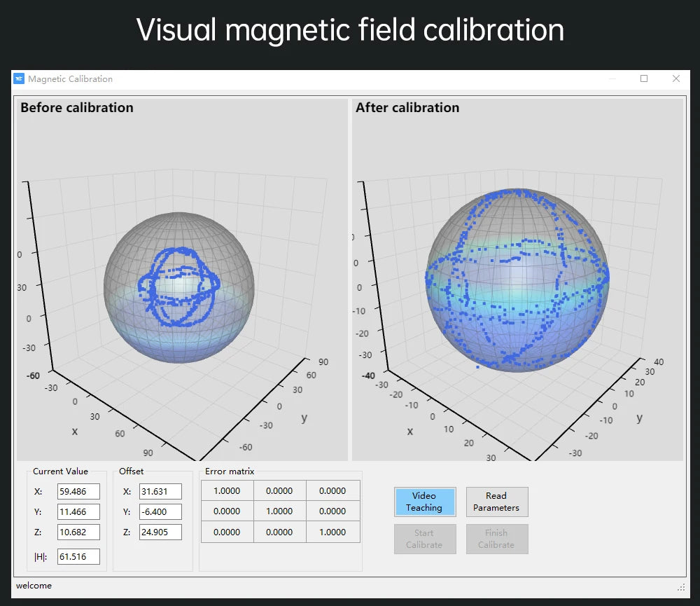This screenshot has height=606, width=700.
Task: Click the Current Value Y field
Action: [x=78, y=511]
